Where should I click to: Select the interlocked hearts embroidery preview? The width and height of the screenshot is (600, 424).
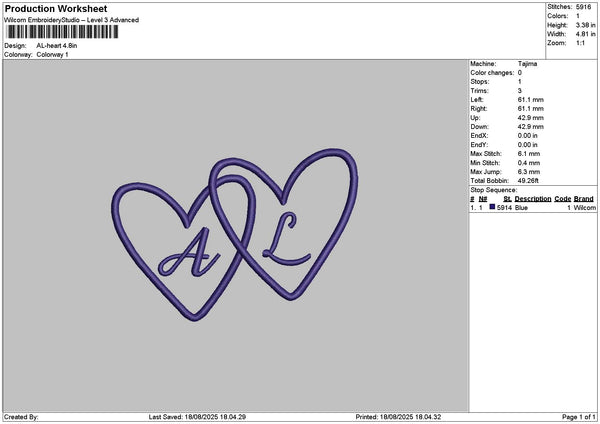click(235, 235)
